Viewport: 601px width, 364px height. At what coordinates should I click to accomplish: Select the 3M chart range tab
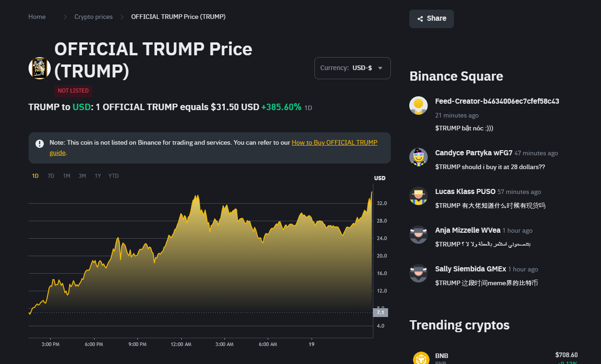82,176
